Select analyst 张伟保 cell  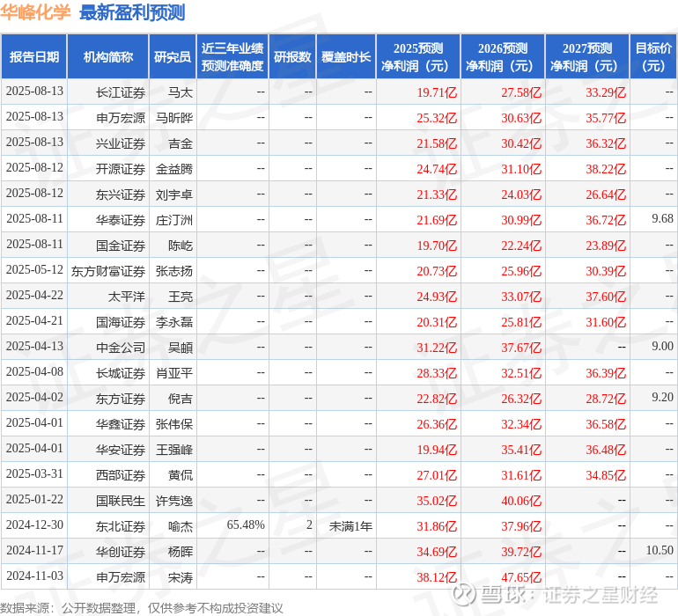coord(173,424)
